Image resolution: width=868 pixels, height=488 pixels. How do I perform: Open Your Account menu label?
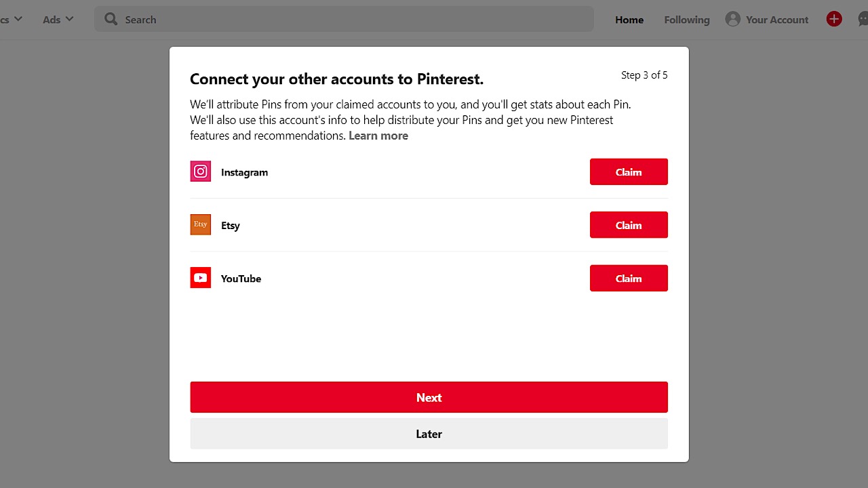coord(777,20)
